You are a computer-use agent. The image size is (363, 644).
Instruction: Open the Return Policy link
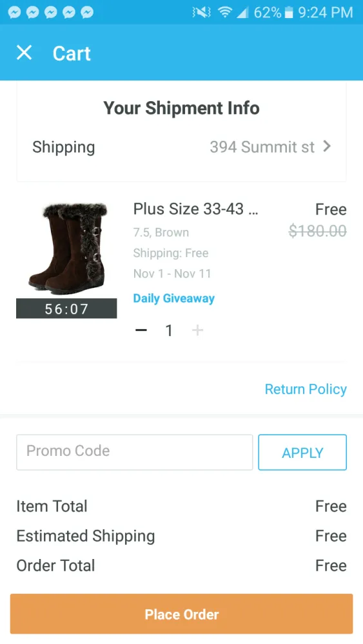point(306,389)
